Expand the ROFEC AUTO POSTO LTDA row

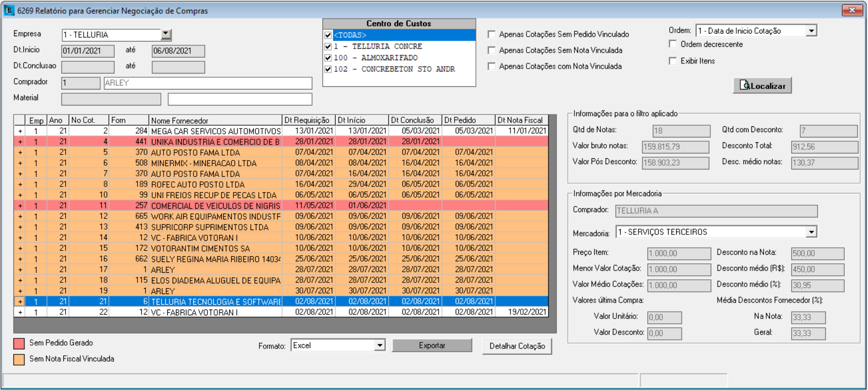pos(20,184)
